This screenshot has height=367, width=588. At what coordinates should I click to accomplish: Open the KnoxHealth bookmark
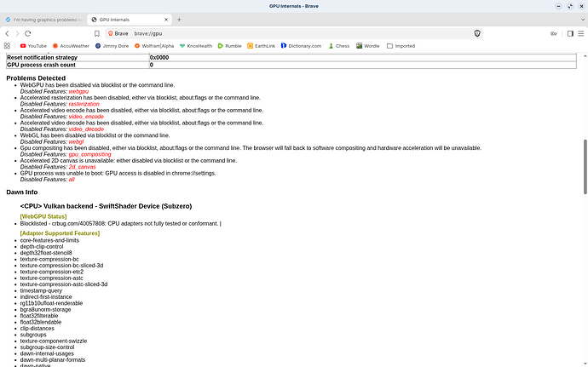196,46
